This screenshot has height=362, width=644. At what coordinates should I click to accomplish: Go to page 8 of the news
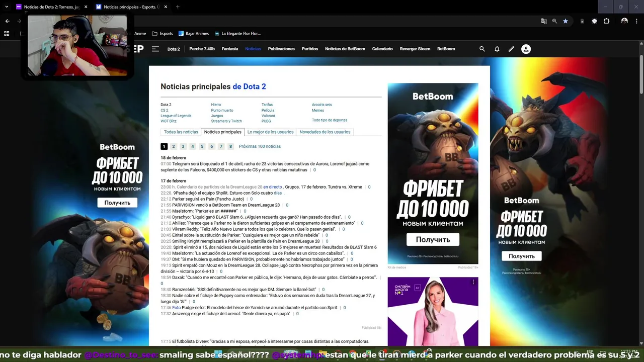(x=231, y=146)
